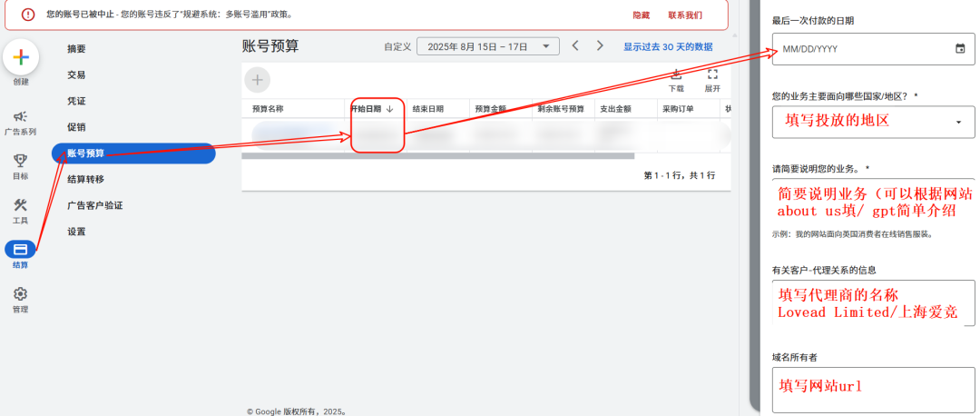
Task: Click the expand fullscreen icon
Action: click(712, 74)
